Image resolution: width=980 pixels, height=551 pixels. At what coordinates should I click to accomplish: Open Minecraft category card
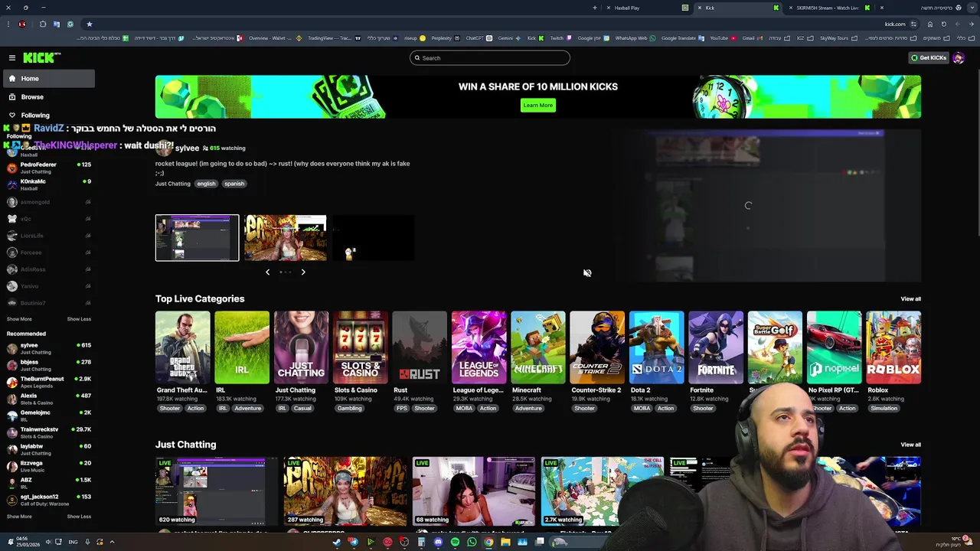pos(538,347)
